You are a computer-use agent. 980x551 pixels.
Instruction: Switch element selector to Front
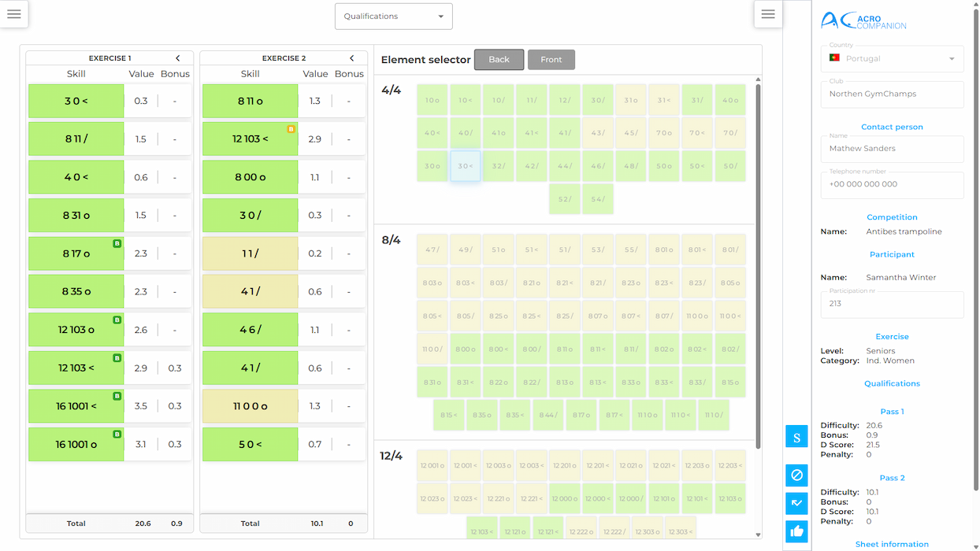click(x=551, y=60)
